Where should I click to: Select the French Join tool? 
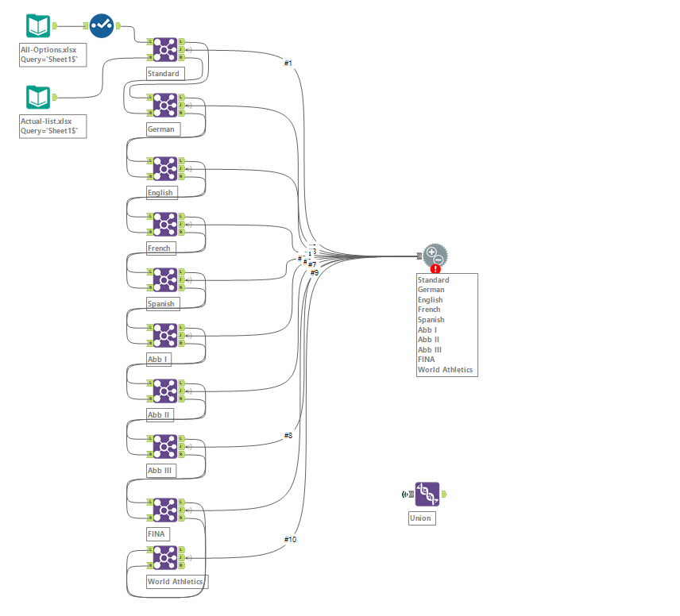(x=164, y=223)
